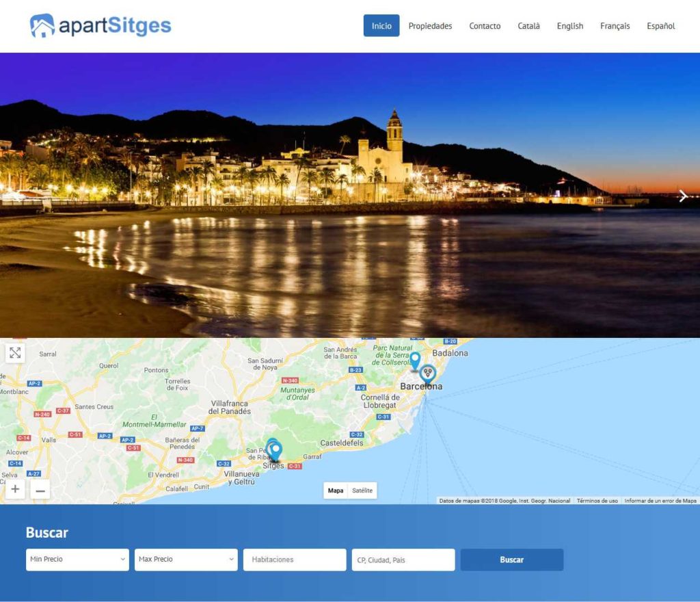Switch map to Mapa view
700x602 pixels.
336,490
